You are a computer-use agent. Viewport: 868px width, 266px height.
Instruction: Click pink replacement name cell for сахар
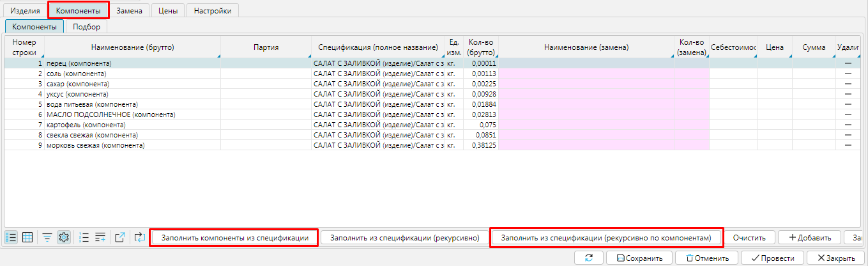586,84
